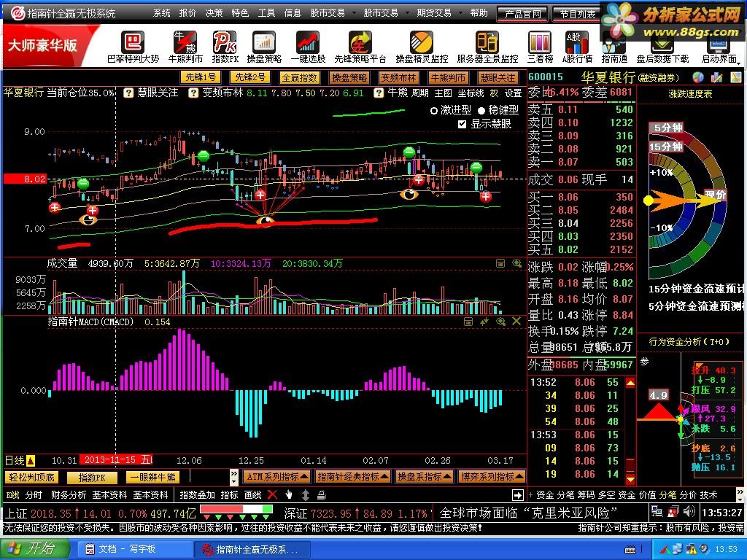Image resolution: width=747 pixels, height=560 pixels.
Task: Click the red X delete-drawing icon
Action: 272,495
